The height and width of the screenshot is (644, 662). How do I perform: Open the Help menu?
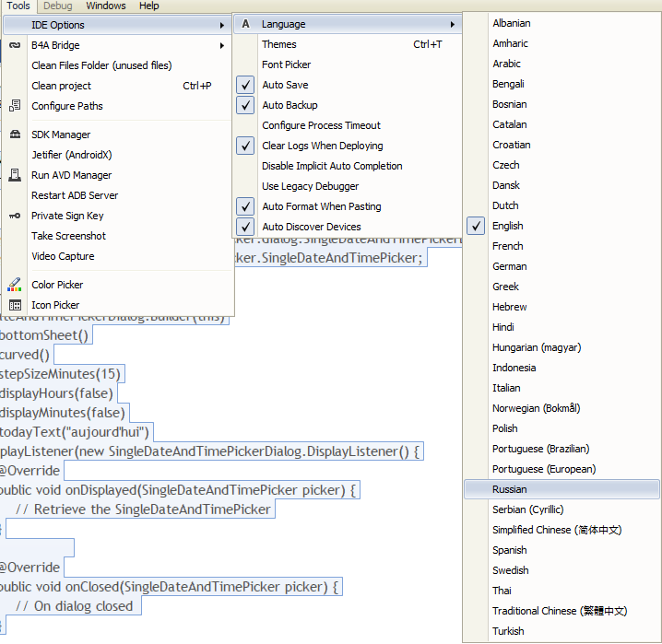149,6
